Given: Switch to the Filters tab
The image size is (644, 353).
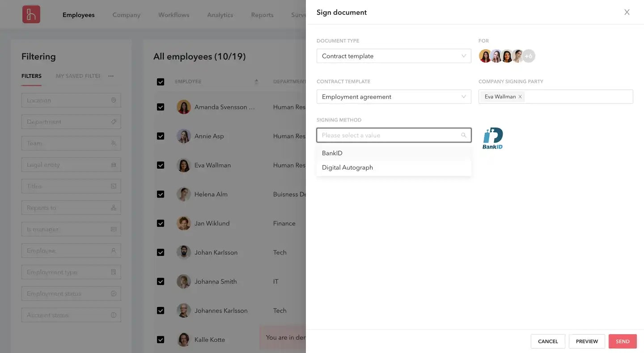Looking at the screenshot, I should coord(31,76).
